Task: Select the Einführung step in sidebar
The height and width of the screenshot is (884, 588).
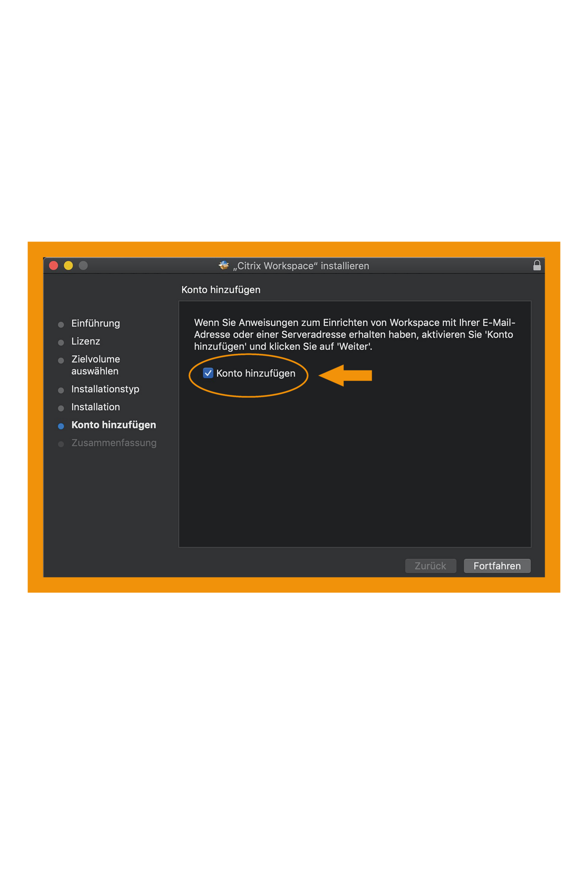Action: point(96,323)
